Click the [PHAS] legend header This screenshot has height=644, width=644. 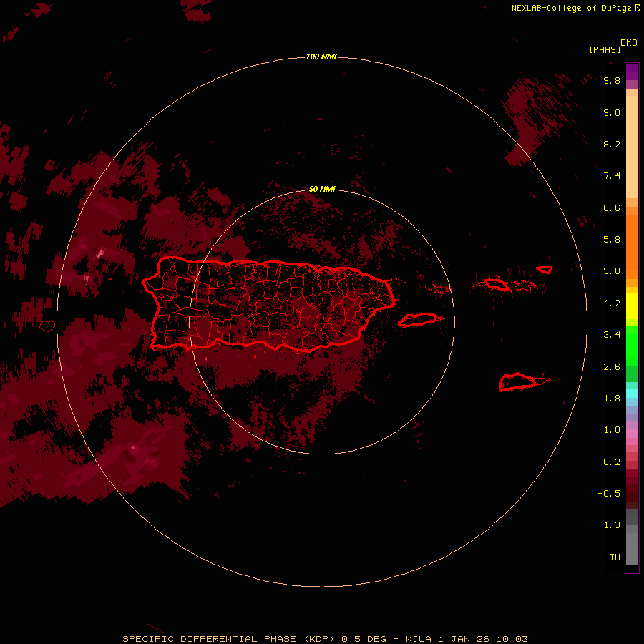point(605,49)
